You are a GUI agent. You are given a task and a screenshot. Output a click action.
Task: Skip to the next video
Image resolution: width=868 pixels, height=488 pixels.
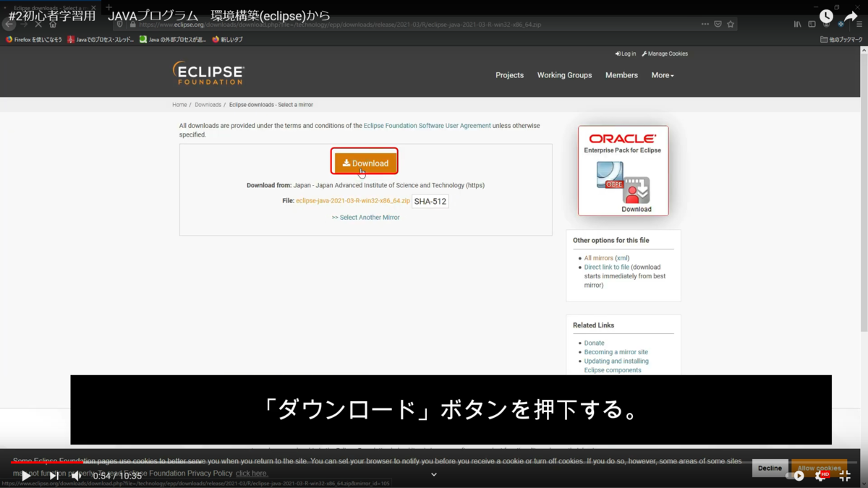coord(54,476)
